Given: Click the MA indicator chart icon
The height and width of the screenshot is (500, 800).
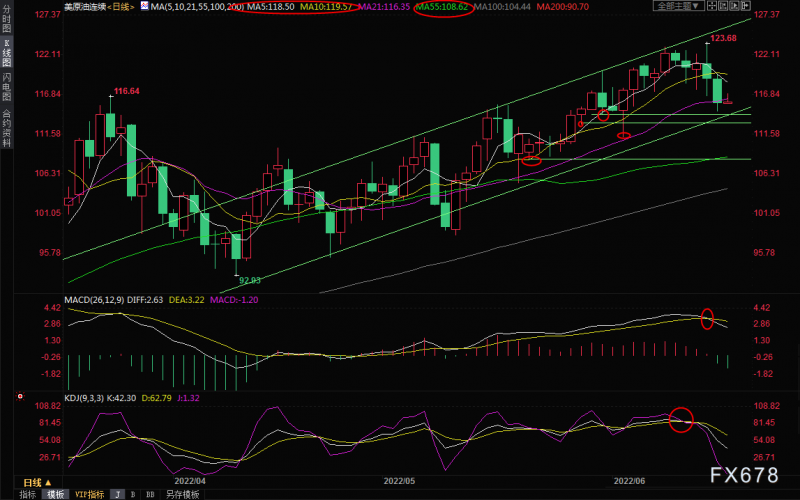Looking at the screenshot, I should click(x=144, y=7).
